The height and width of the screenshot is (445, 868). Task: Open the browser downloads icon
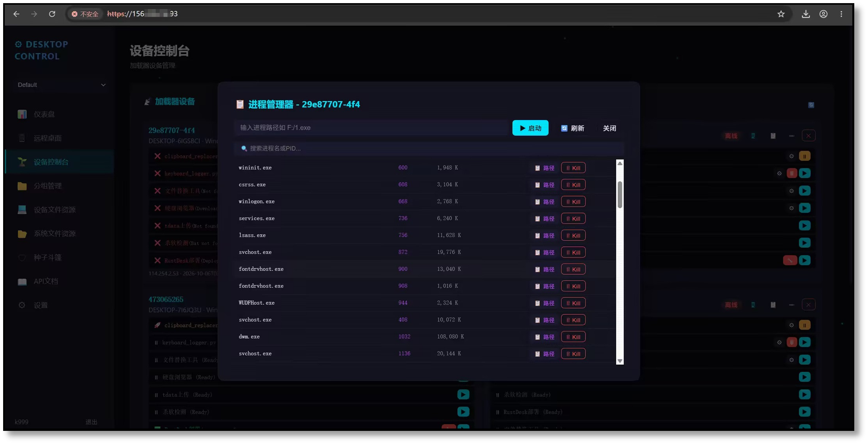pos(806,14)
